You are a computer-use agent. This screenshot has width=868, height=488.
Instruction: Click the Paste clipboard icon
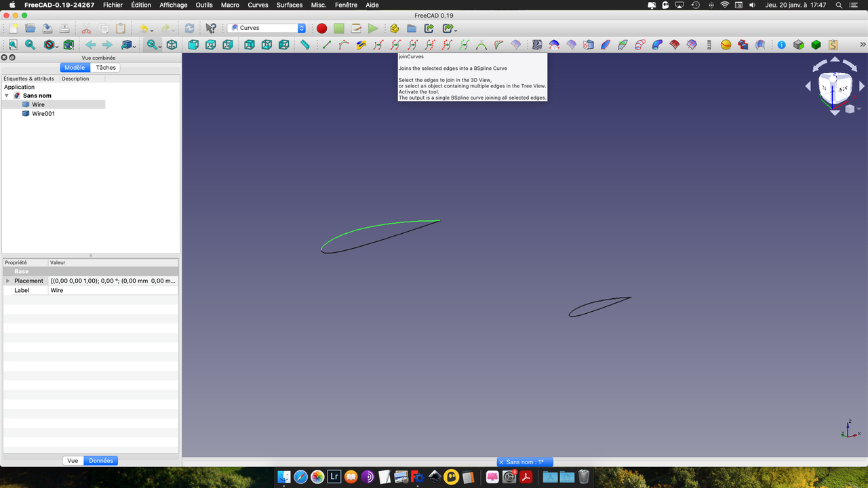pyautogui.click(x=121, y=28)
